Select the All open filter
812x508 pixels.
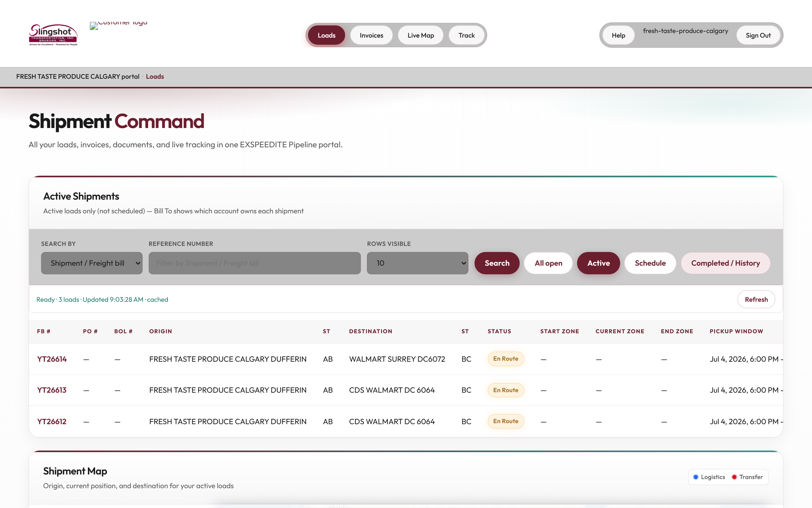(x=548, y=263)
